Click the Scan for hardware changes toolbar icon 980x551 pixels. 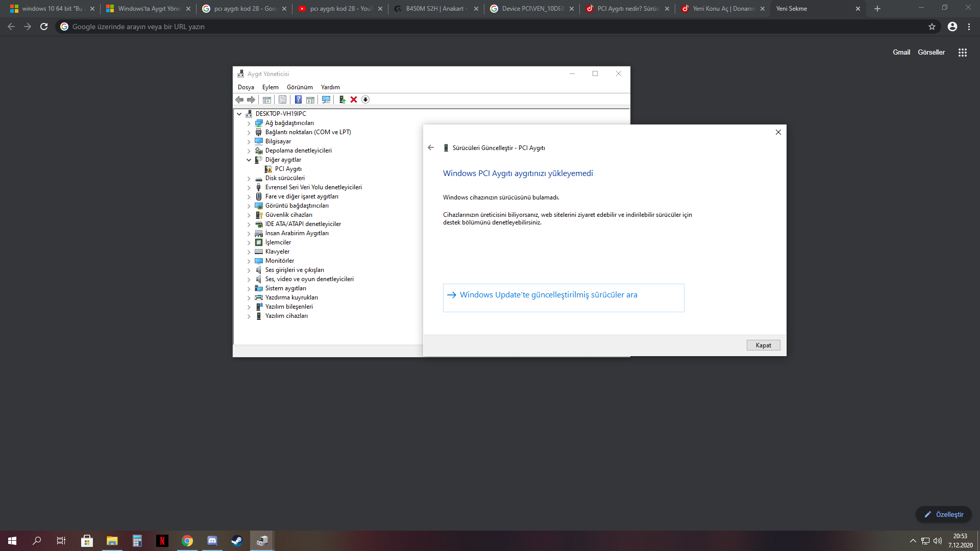click(326, 99)
